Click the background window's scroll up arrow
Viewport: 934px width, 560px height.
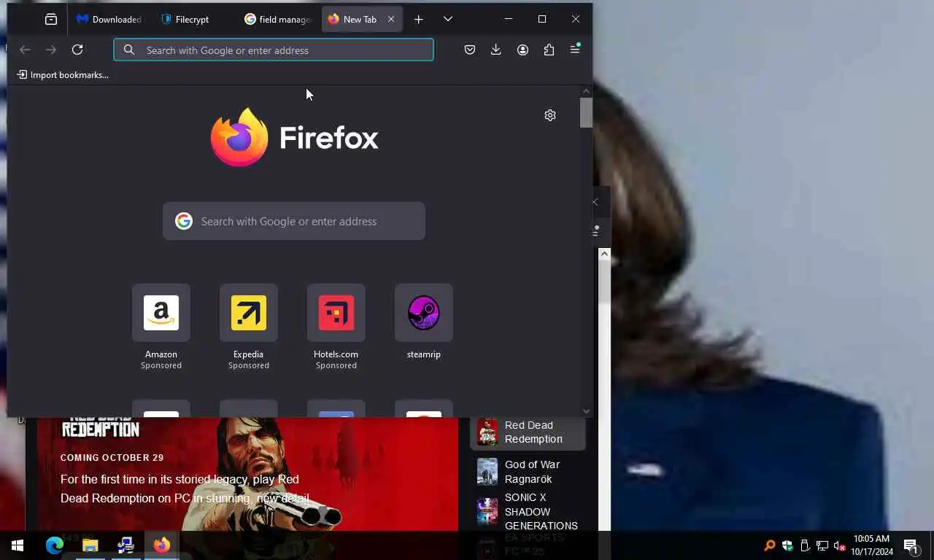[604, 254]
